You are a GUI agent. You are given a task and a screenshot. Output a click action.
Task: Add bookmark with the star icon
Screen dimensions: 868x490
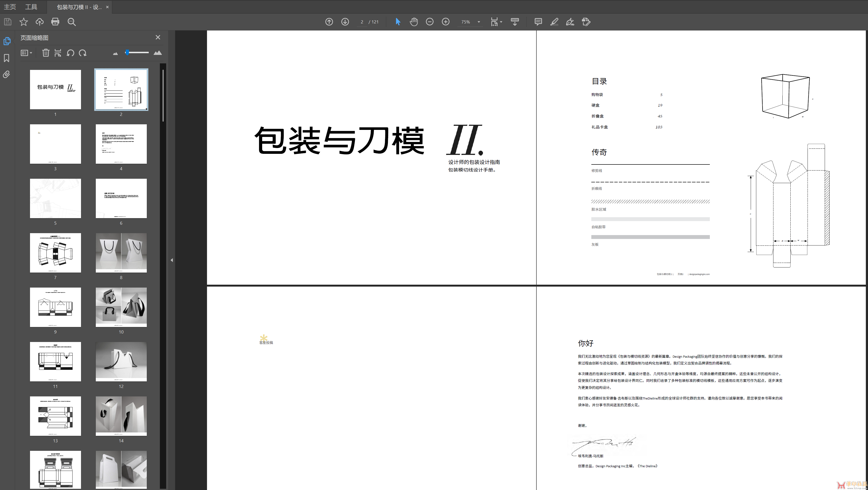(x=24, y=22)
